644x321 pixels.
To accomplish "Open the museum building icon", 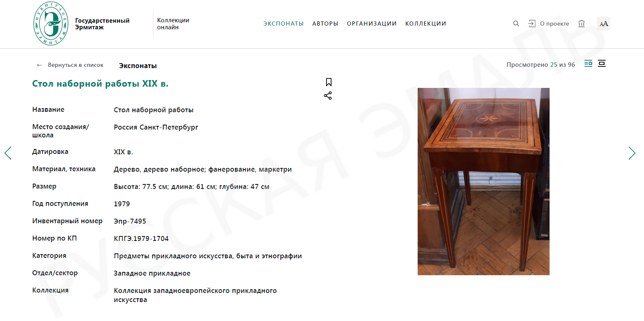I will click(581, 24).
